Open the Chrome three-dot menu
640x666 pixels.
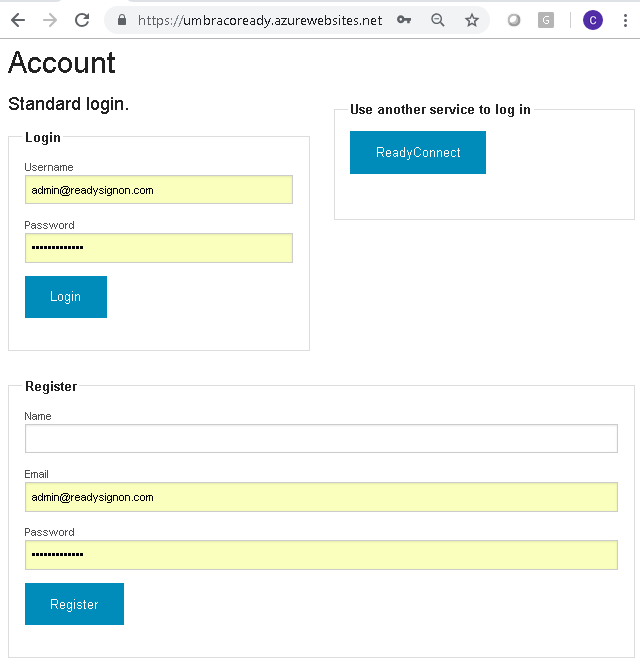[625, 20]
